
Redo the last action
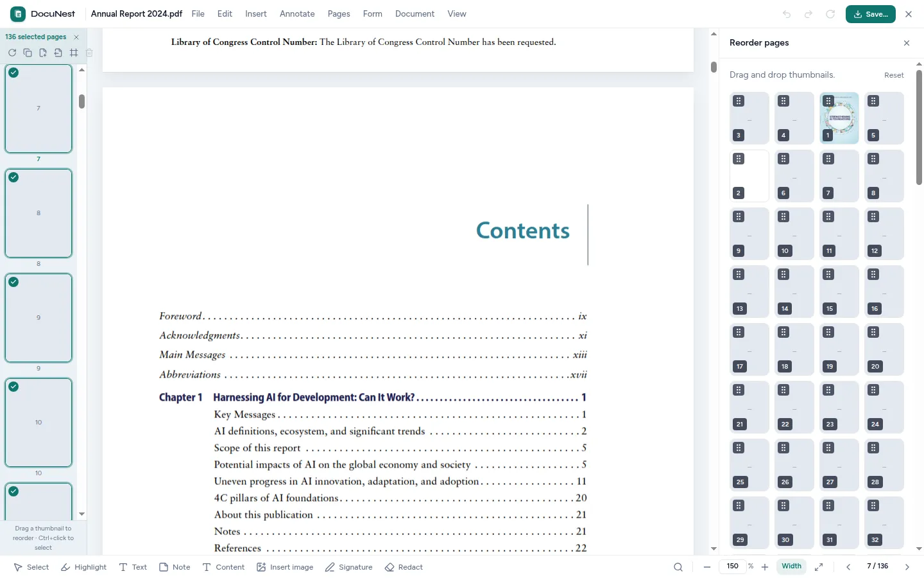pyautogui.click(x=809, y=14)
